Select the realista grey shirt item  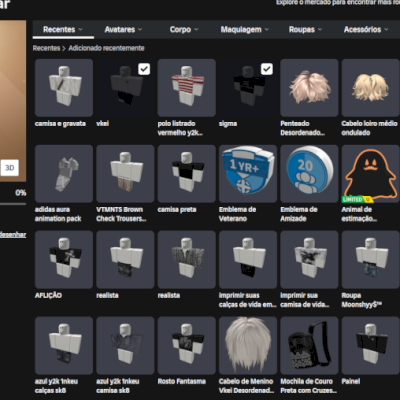click(186, 259)
